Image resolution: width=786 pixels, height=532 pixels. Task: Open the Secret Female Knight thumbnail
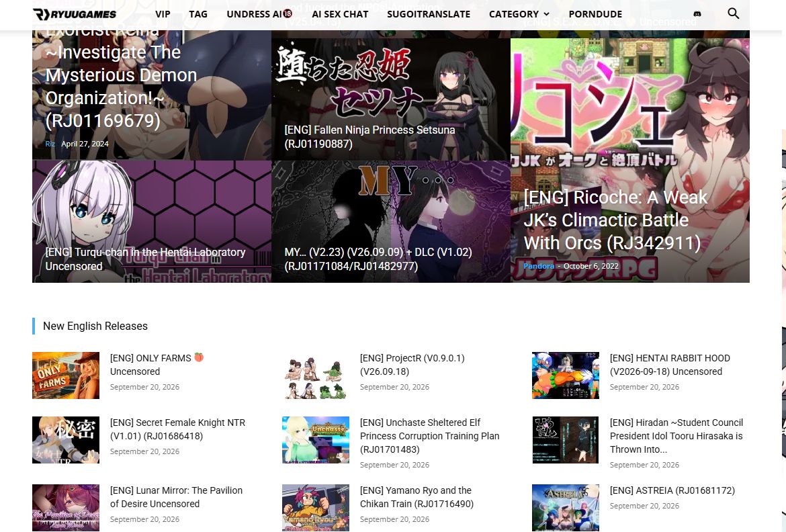(x=66, y=440)
